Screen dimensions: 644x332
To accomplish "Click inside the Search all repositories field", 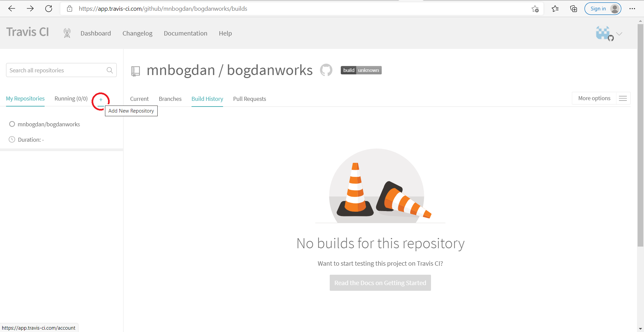I will tap(54, 70).
